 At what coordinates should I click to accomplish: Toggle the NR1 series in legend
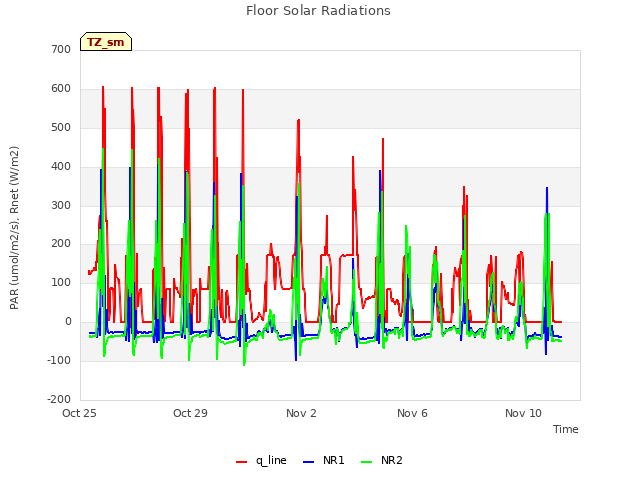click(324, 460)
